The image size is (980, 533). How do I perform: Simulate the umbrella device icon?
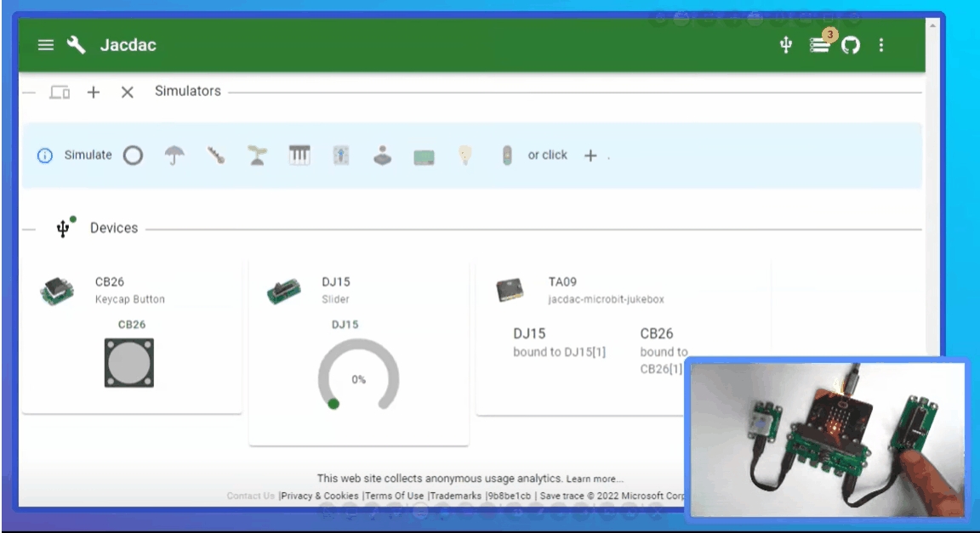(175, 156)
